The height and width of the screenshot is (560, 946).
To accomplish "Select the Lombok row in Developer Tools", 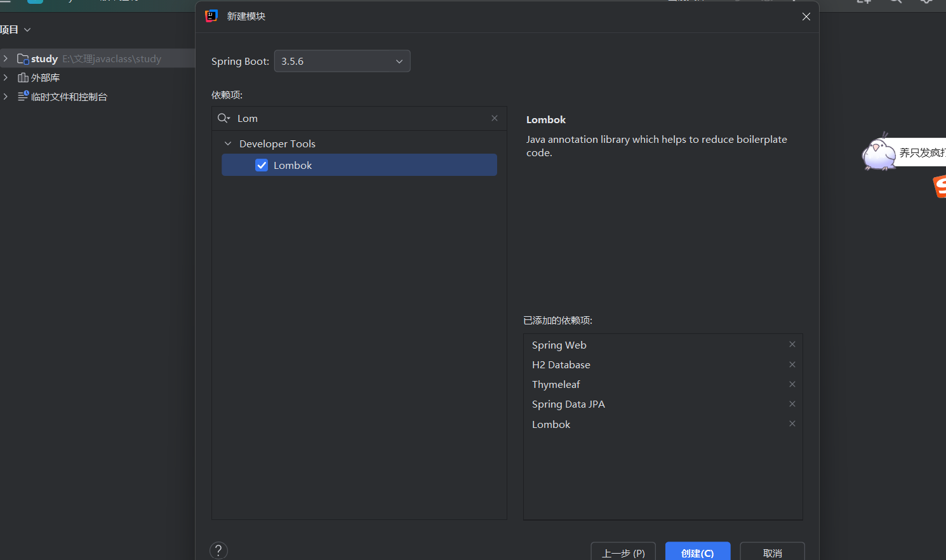I will click(x=359, y=165).
